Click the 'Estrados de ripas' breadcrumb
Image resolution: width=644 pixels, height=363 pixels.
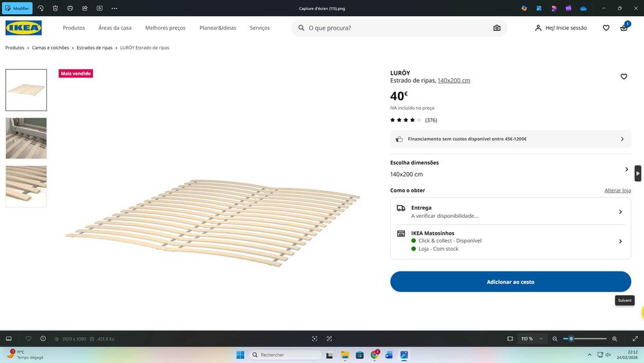click(95, 48)
